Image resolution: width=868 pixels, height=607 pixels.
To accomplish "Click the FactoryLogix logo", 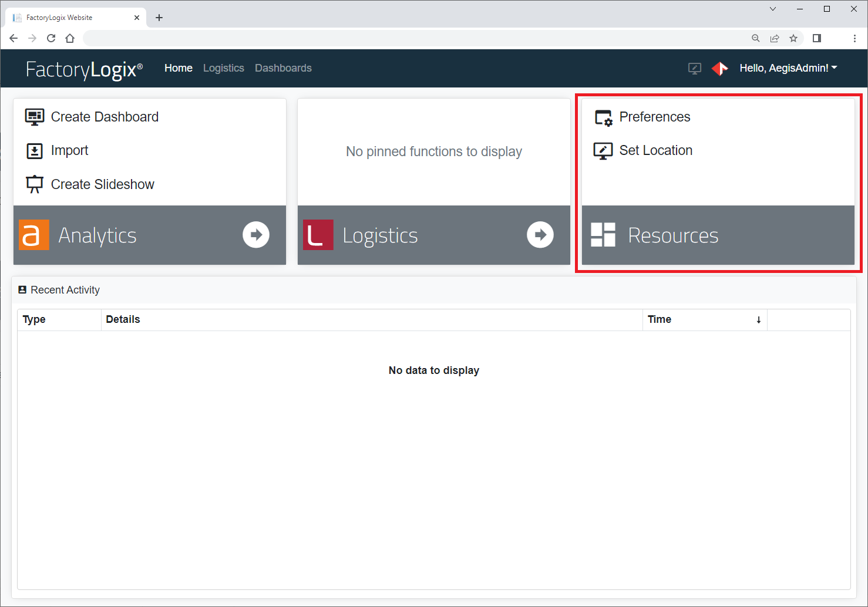I will point(83,69).
